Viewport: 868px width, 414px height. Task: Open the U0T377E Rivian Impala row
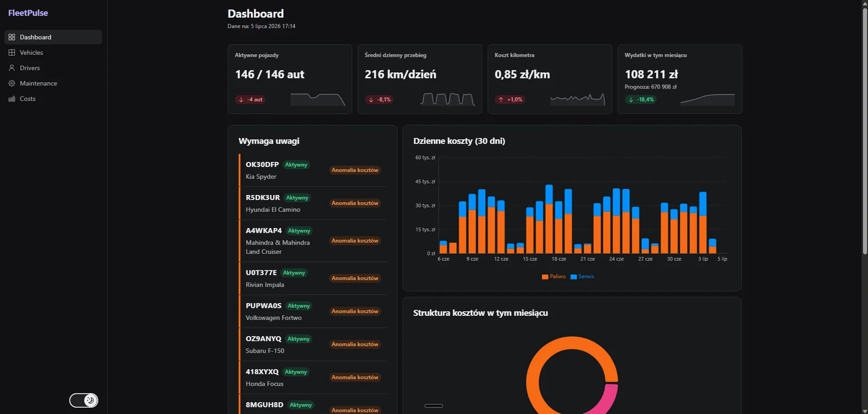[x=312, y=279]
